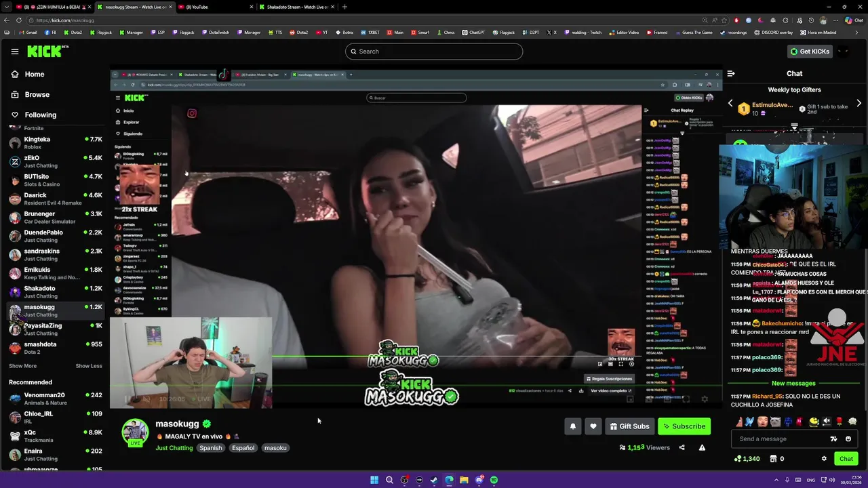This screenshot has height=488, width=868.
Task: Toggle the notification bell for masokugg
Action: point(573,426)
